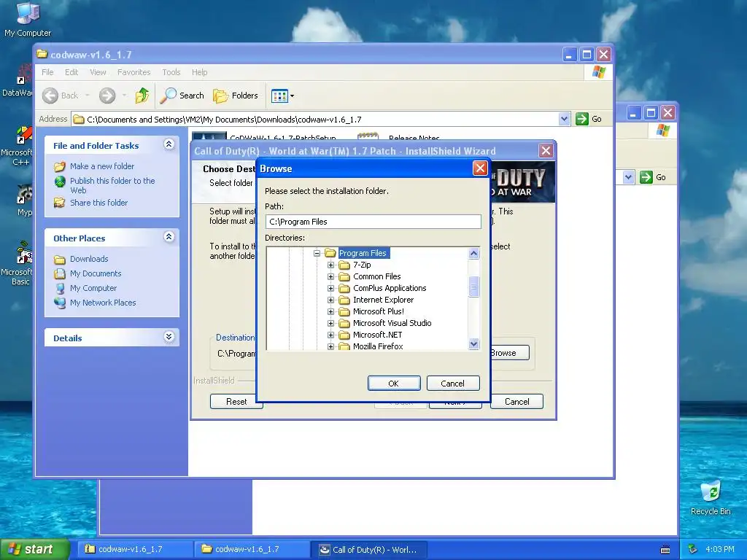Select the Mozilla Firefox folder
Image resolution: width=747 pixels, height=560 pixels.
[378, 346]
